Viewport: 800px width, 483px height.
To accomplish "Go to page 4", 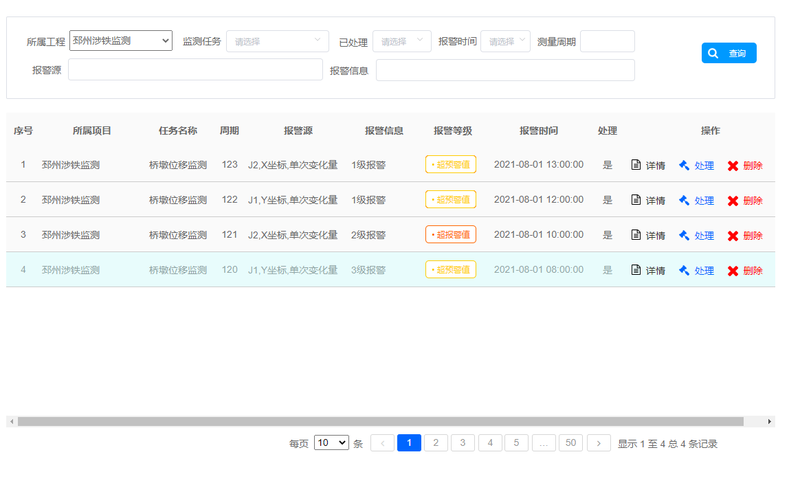I will [x=490, y=443].
